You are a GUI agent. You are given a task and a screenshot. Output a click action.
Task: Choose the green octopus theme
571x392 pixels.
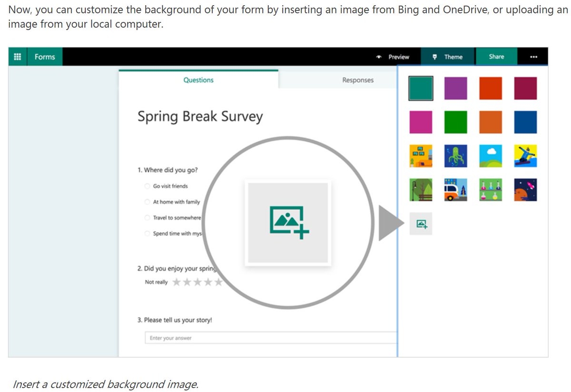(456, 156)
